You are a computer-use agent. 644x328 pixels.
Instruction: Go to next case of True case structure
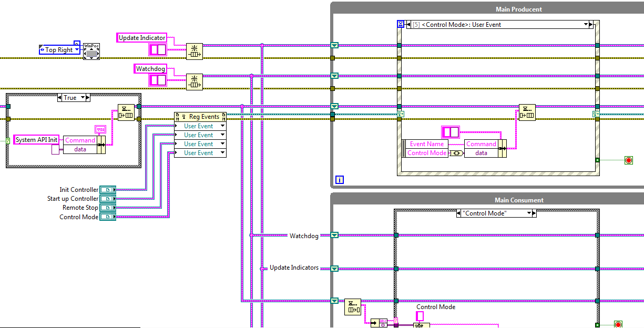point(88,98)
